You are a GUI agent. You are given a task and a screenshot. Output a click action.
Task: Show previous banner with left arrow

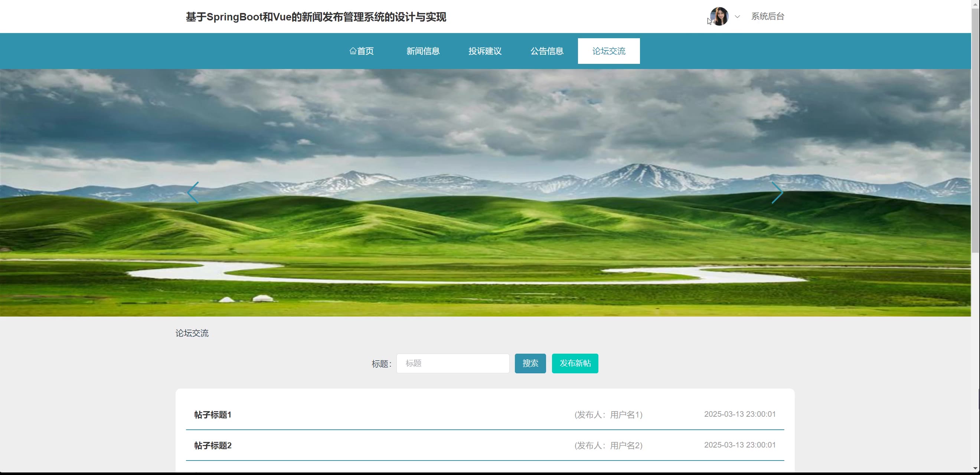[193, 193]
